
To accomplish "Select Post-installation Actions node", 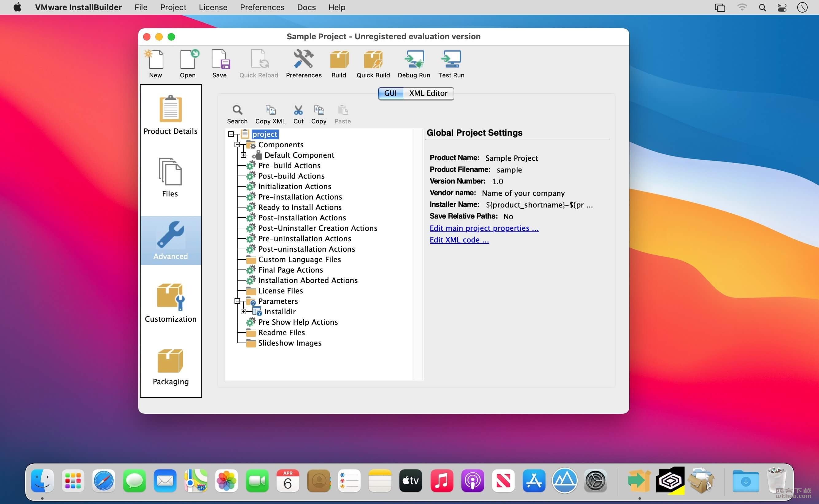I will 302,218.
